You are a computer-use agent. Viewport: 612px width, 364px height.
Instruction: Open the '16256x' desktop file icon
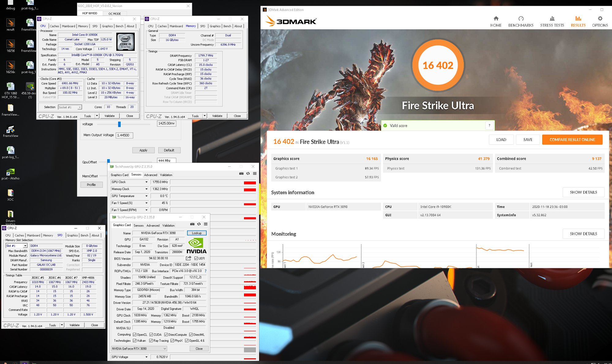pos(10,67)
